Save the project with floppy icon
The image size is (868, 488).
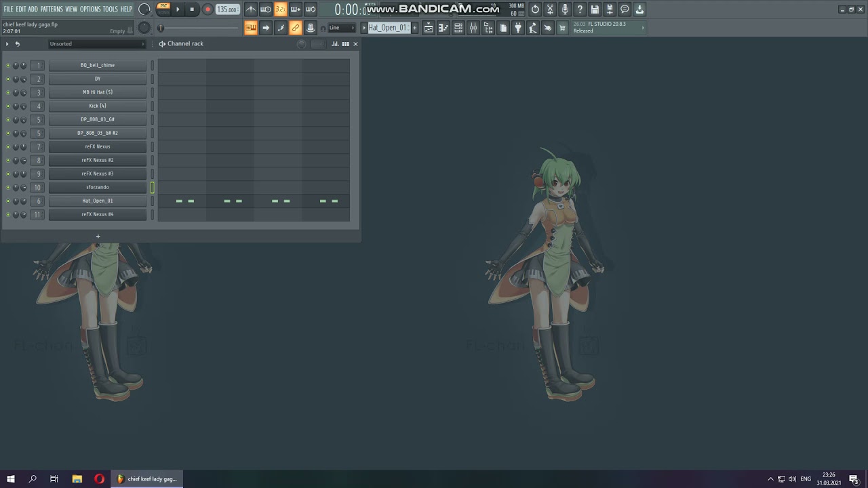coord(595,9)
